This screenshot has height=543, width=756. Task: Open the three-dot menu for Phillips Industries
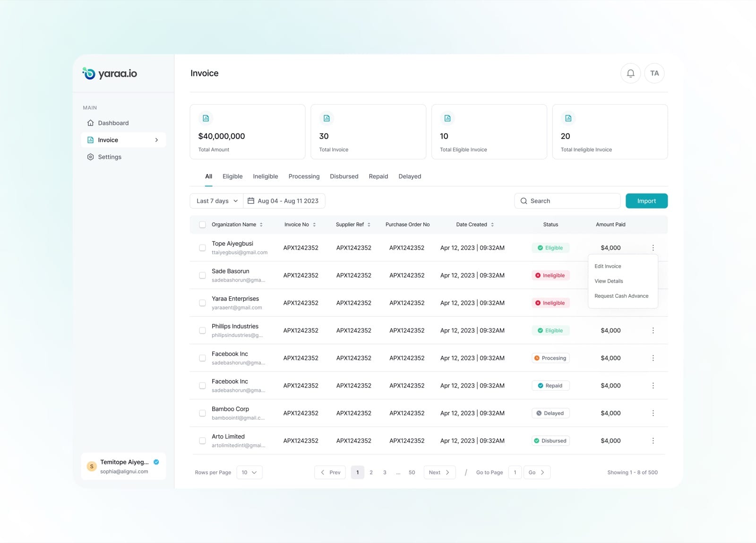(x=653, y=330)
